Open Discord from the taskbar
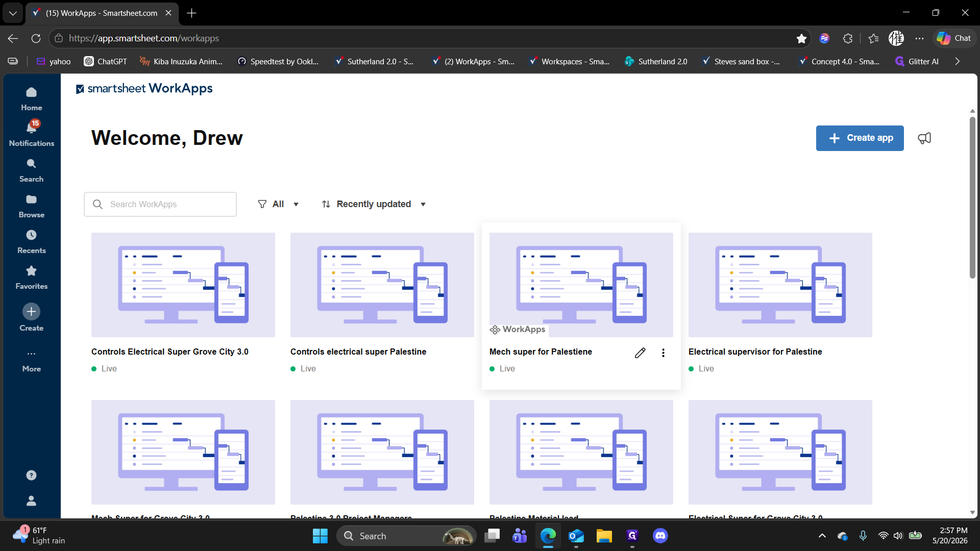Viewport: 980px width, 551px height. (x=660, y=536)
